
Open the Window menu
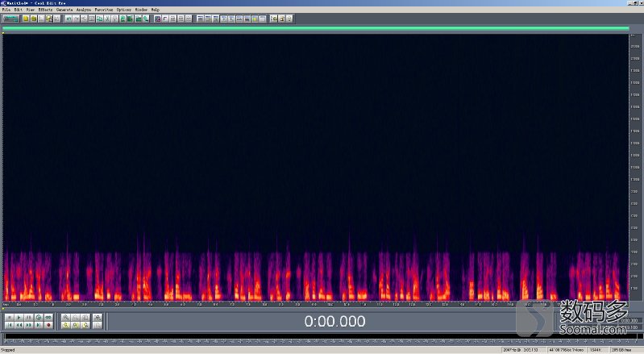point(141,10)
